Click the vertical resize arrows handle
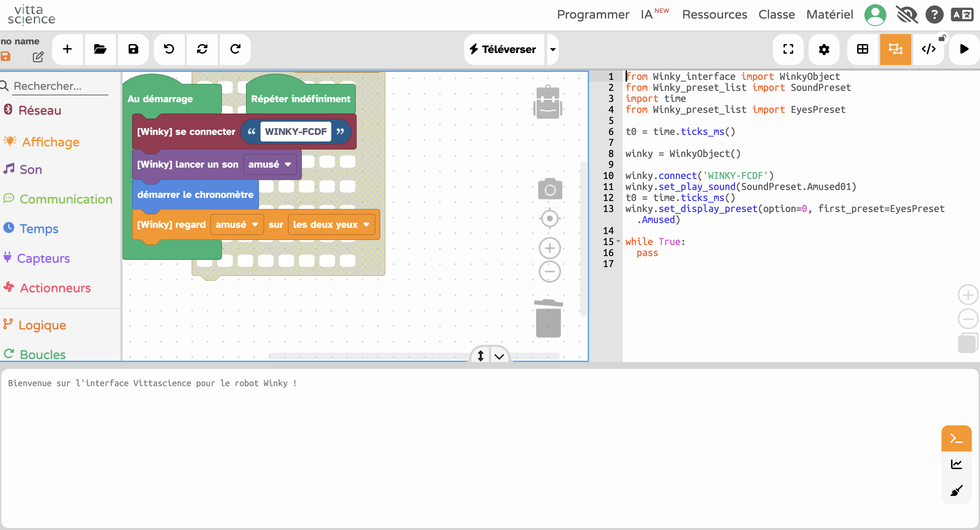Screen dimensions: 980x530 click(x=480, y=356)
